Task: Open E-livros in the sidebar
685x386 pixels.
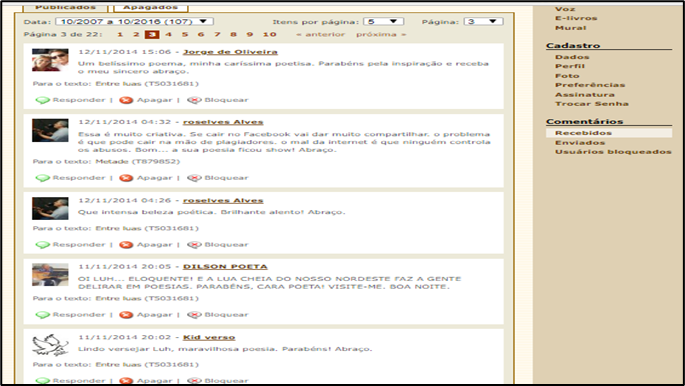Action: pyautogui.click(x=576, y=18)
